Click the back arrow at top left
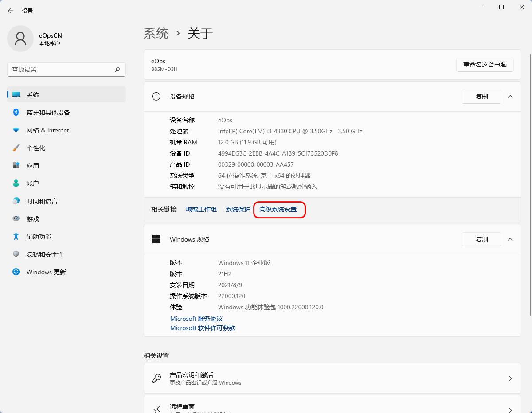 coord(10,10)
